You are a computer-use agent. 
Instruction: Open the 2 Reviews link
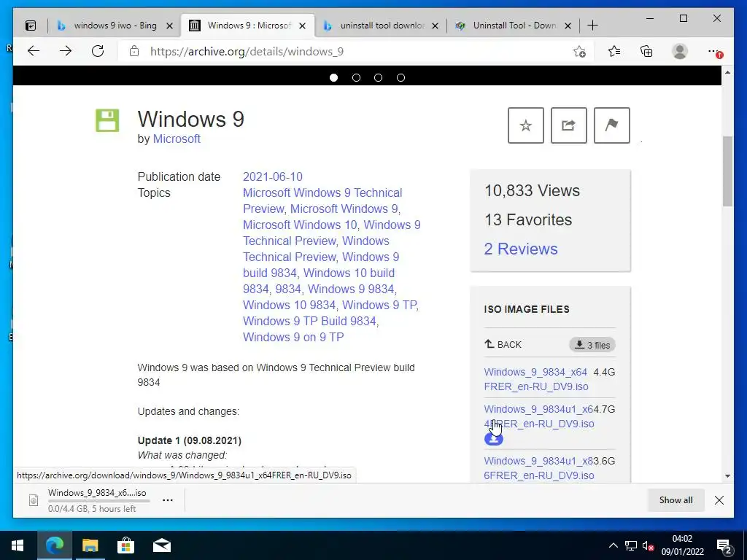click(521, 249)
